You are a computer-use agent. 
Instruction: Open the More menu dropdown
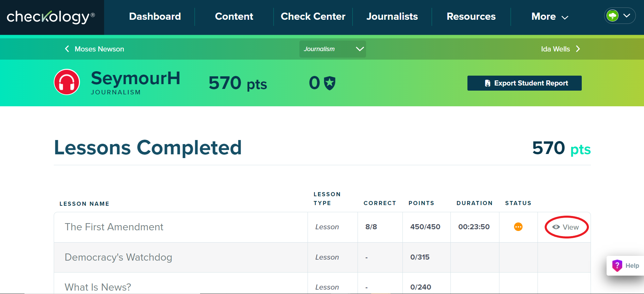coord(549,17)
